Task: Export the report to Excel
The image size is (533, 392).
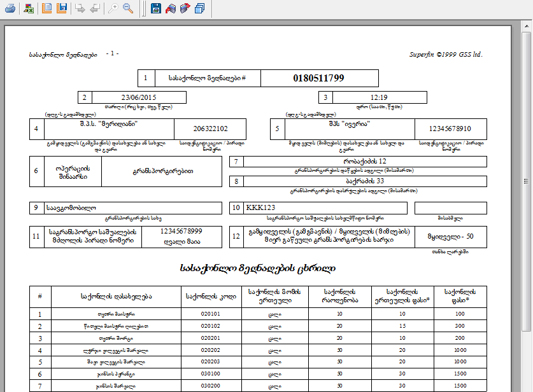Action: point(29,8)
